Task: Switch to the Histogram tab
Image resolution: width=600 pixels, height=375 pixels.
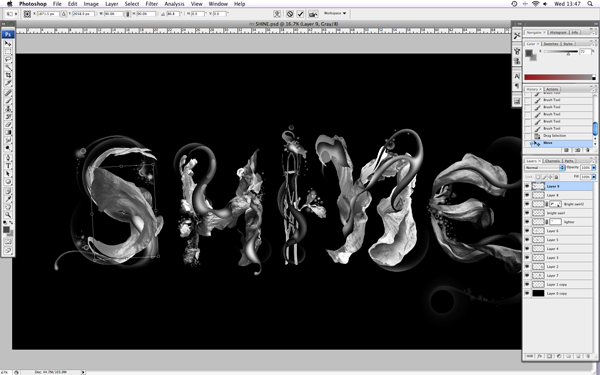Action: 558,33
